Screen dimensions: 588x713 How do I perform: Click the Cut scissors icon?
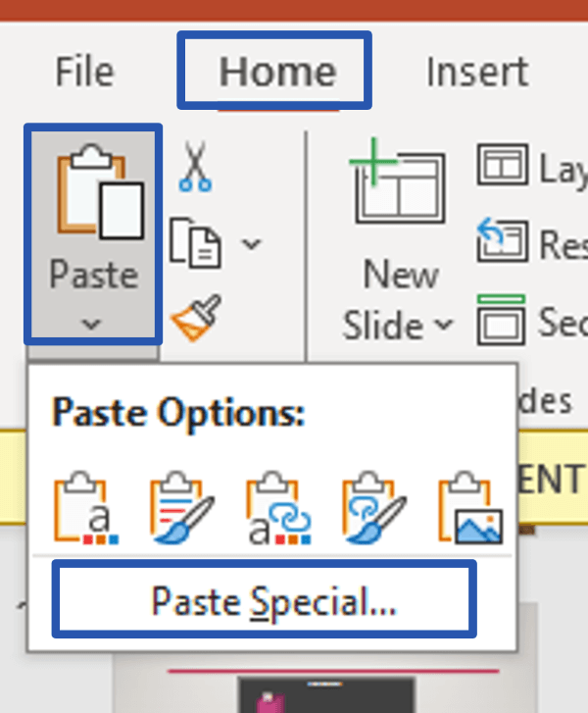(x=195, y=167)
